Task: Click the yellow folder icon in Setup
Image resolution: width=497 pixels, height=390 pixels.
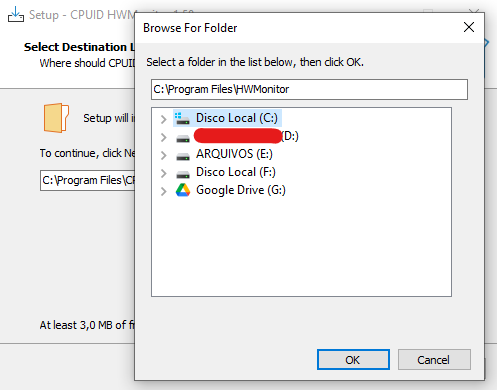Action: pyautogui.click(x=56, y=118)
